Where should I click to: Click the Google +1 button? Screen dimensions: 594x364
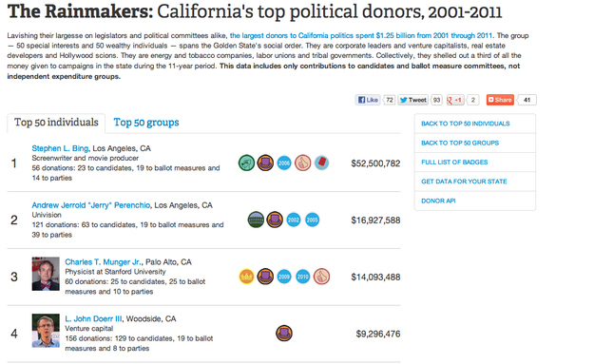[454, 100]
